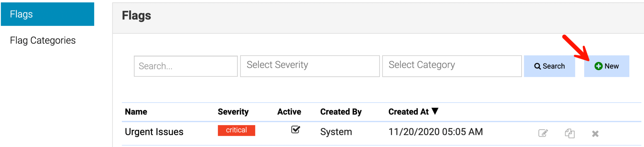The width and height of the screenshot is (644, 147).
Task: Go to Flag Categories section
Action: pos(43,41)
